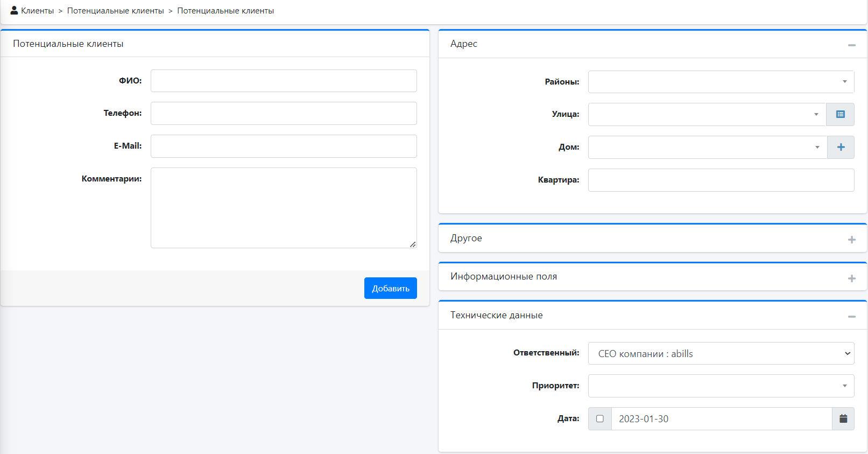Image resolution: width=868 pixels, height=454 pixels.
Task: Open the Улица dropdown
Action: [707, 114]
